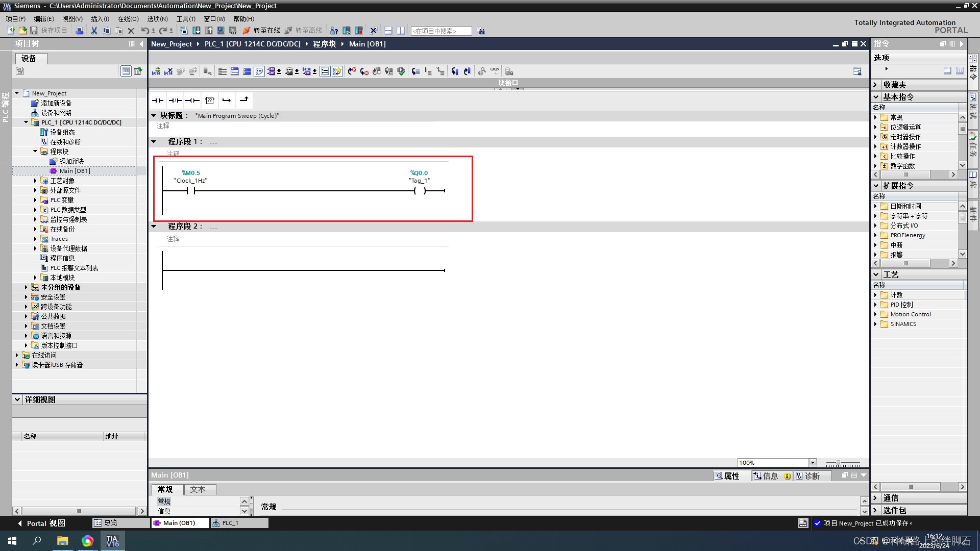This screenshot has height=551, width=980.
Task: Click the compile icon in main toolbar
Action: point(184,31)
